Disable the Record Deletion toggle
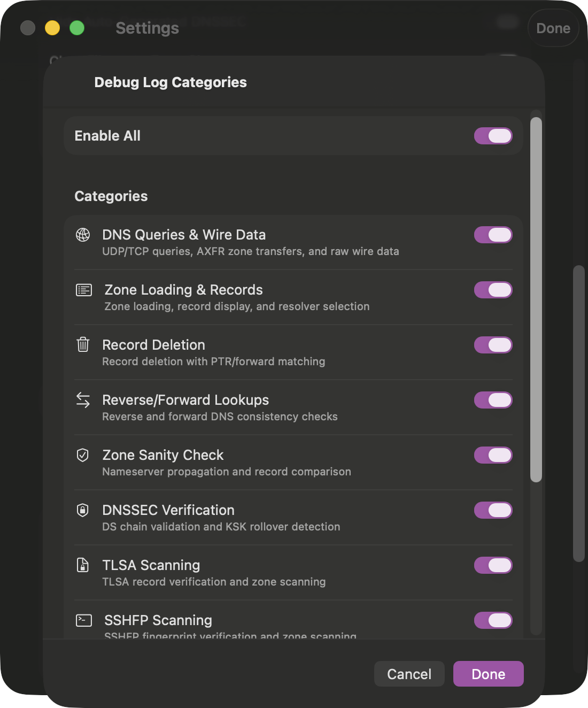The image size is (588, 708). [493, 345]
